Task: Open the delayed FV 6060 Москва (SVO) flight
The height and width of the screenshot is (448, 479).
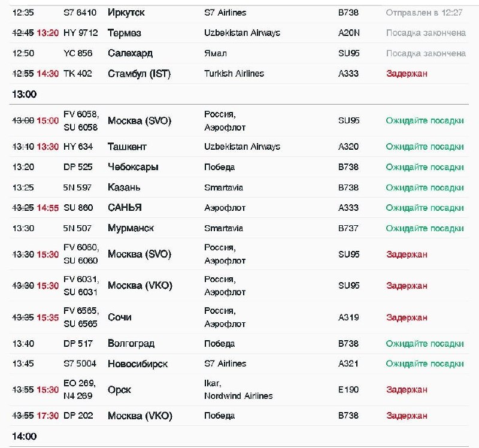Action: click(x=239, y=254)
